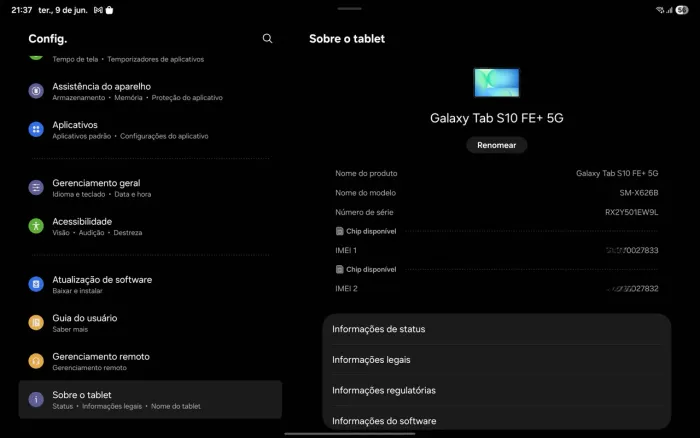The width and height of the screenshot is (700, 438).
Task: Open Aplicativos settings
Action: click(x=150, y=129)
